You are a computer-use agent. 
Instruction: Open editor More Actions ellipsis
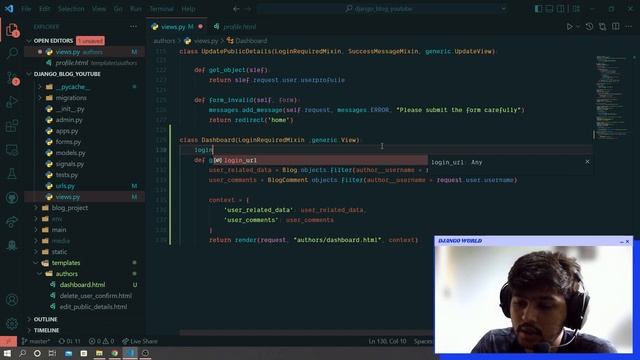[629, 27]
